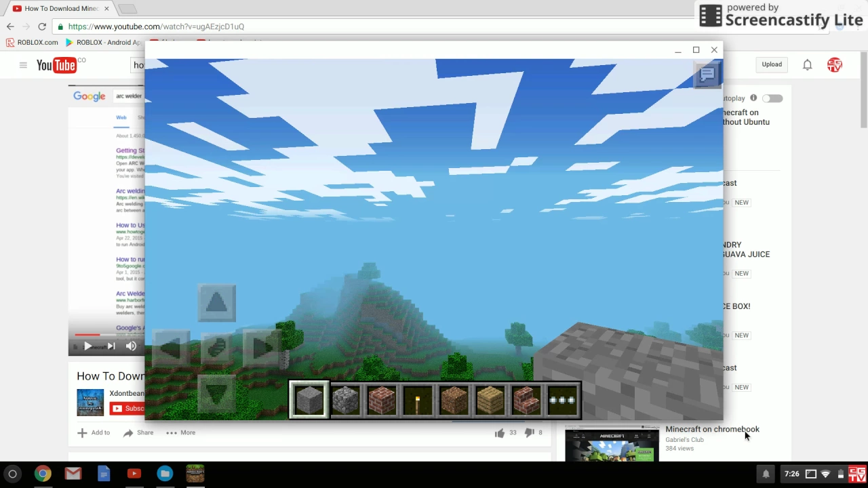Screen dimensions: 868x488
Task: Skip to next video in player
Action: tap(111, 346)
